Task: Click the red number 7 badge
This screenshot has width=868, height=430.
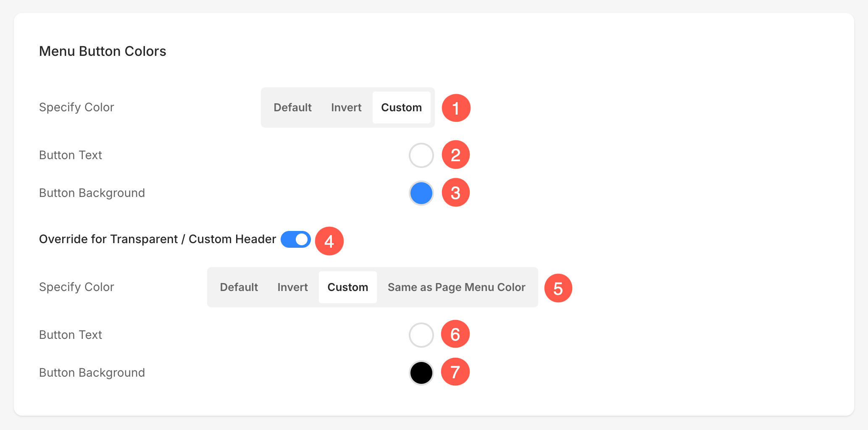Action: (x=455, y=372)
